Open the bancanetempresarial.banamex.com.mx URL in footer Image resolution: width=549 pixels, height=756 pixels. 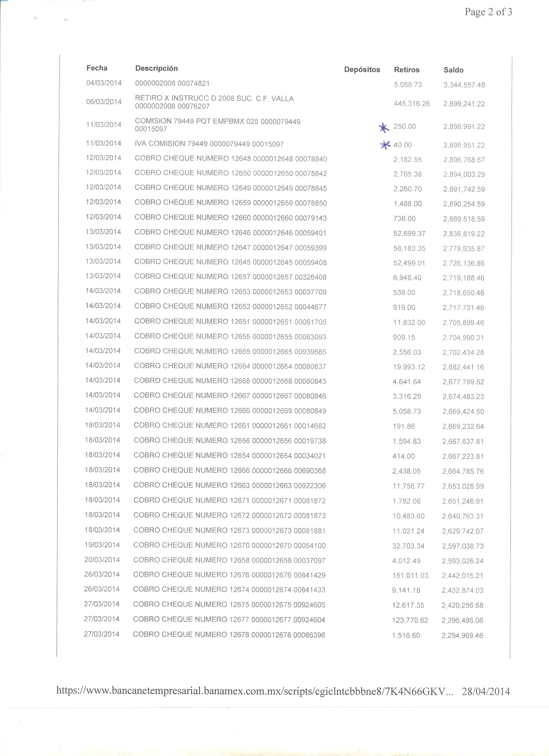click(255, 691)
